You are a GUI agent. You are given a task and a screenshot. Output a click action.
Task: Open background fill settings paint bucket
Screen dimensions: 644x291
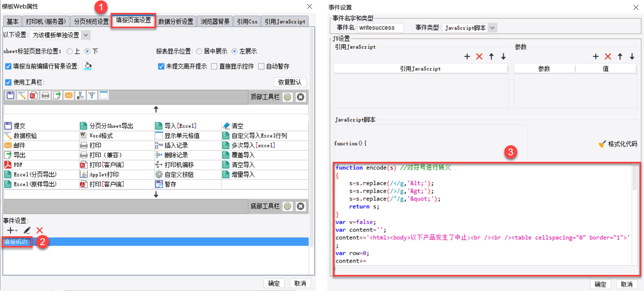tap(88, 66)
